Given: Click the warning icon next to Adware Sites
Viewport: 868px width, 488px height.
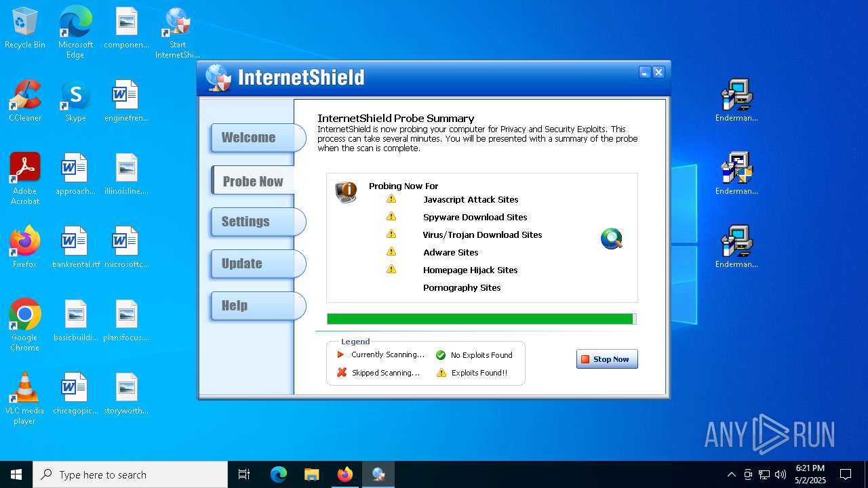Looking at the screenshot, I should (391, 251).
